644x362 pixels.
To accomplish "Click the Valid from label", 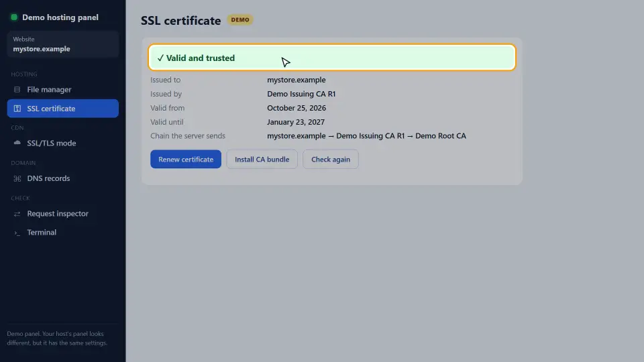I will 167,108.
